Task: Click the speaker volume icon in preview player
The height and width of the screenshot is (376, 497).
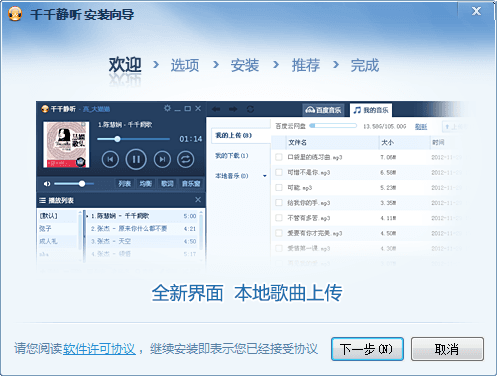Action: coord(47,184)
